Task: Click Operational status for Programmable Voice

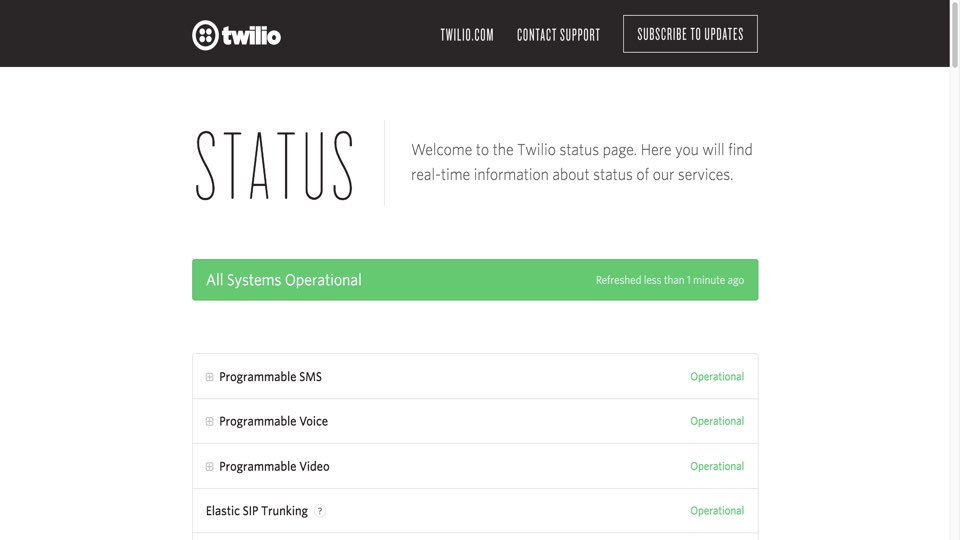Action: 717,421
